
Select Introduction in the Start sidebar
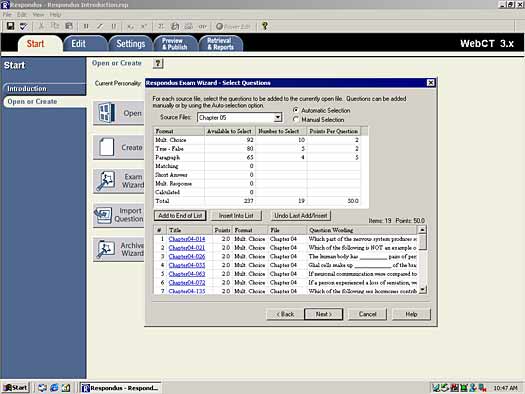tap(44, 89)
